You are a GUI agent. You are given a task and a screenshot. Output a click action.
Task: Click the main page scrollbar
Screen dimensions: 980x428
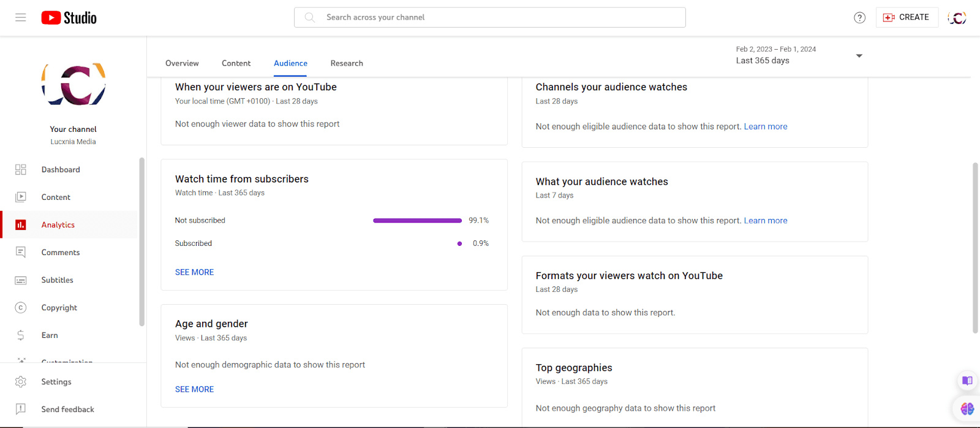pyautogui.click(x=975, y=248)
